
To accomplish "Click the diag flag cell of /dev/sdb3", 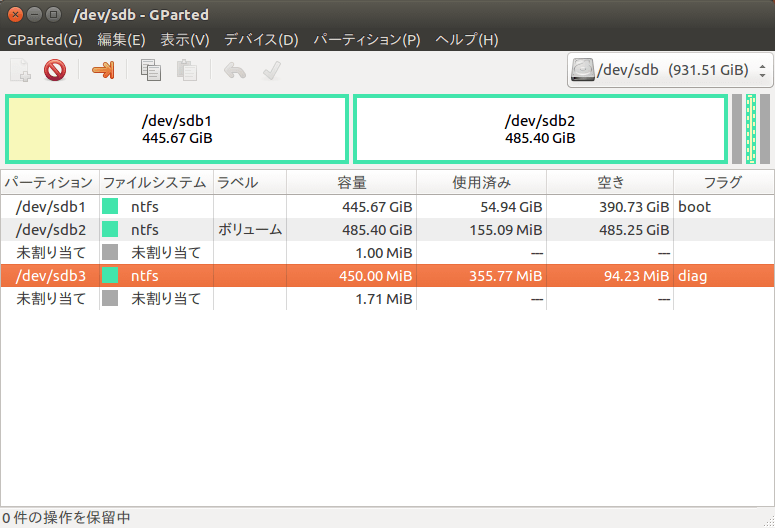I will (724, 275).
